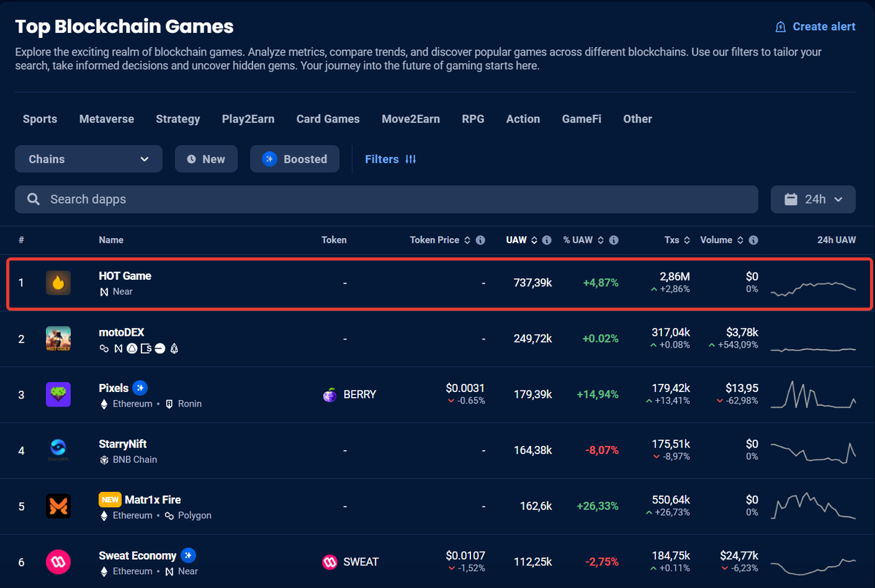Sort by UAW column arrows
The height and width of the screenshot is (588, 875).
[x=534, y=240]
